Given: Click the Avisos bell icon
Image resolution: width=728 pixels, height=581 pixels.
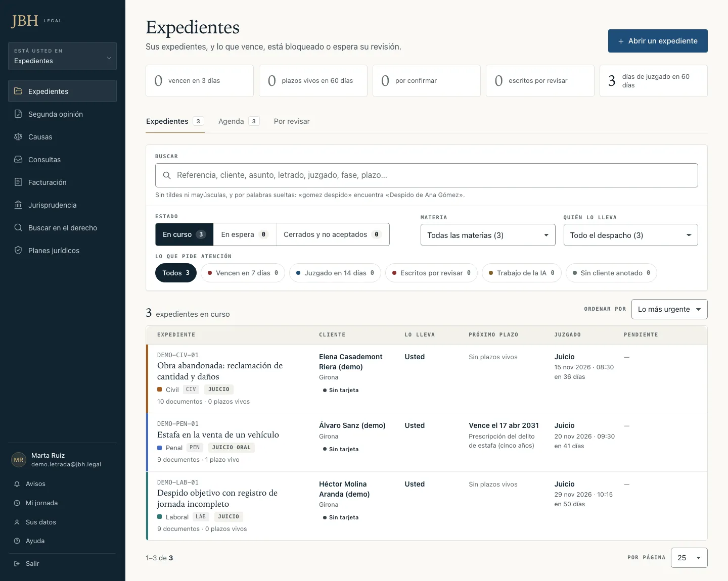Looking at the screenshot, I should 17,484.
